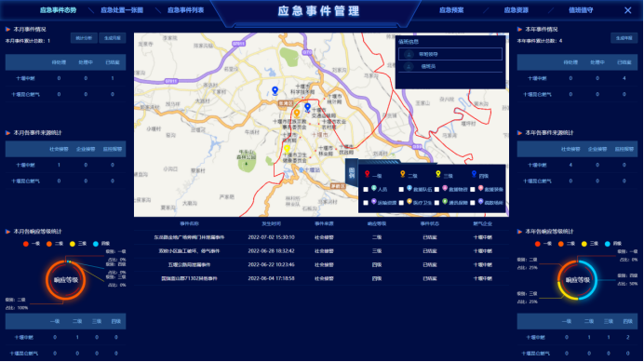Click the red 一级 legend pin icon

tap(367, 174)
